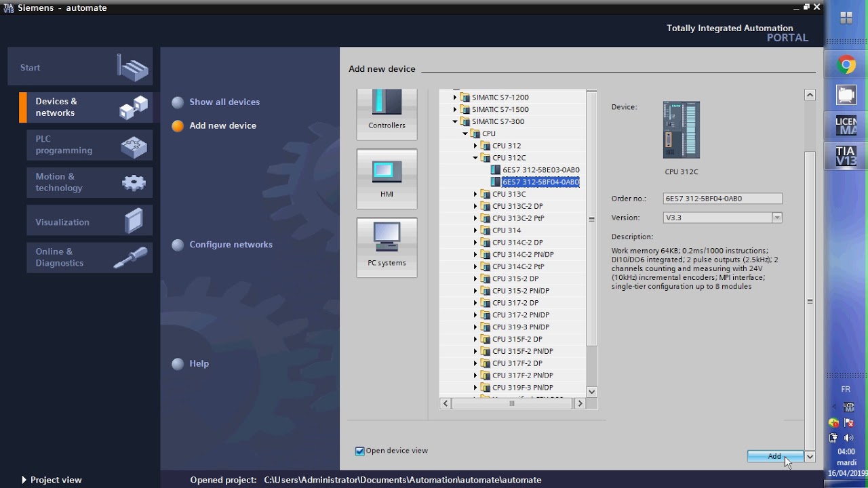Open the Help entry

point(199,363)
